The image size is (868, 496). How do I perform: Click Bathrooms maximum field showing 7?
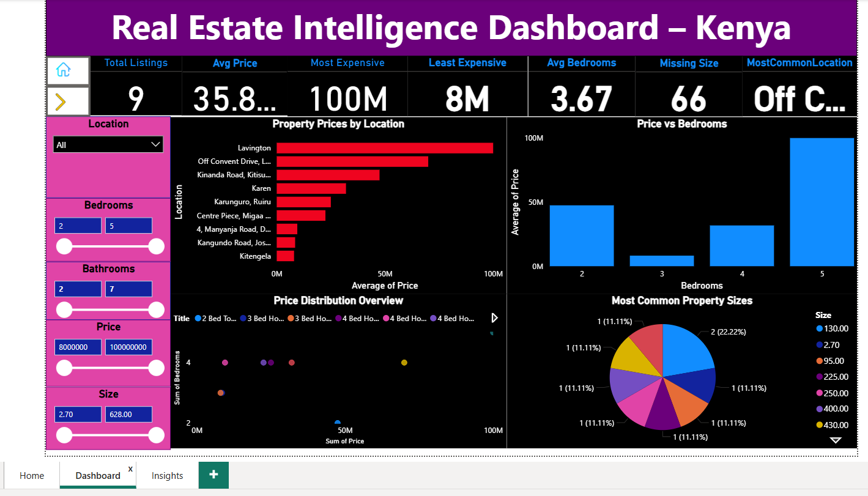pyautogui.click(x=128, y=289)
